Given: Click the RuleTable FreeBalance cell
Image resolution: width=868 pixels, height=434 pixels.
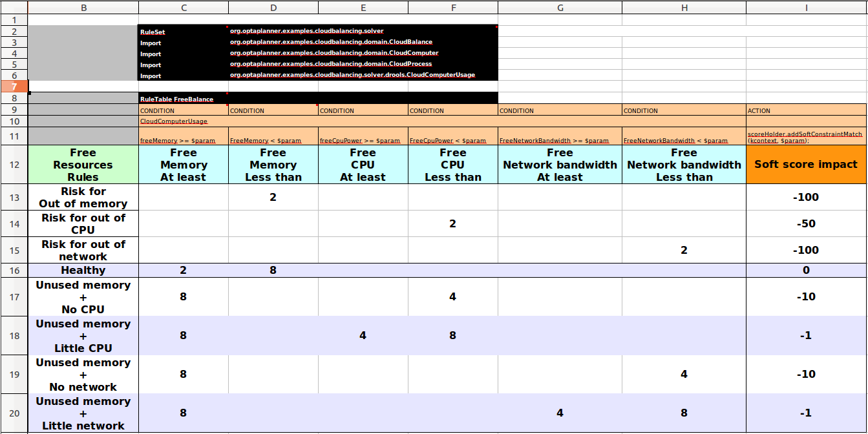Looking at the screenshot, I should (x=176, y=99).
